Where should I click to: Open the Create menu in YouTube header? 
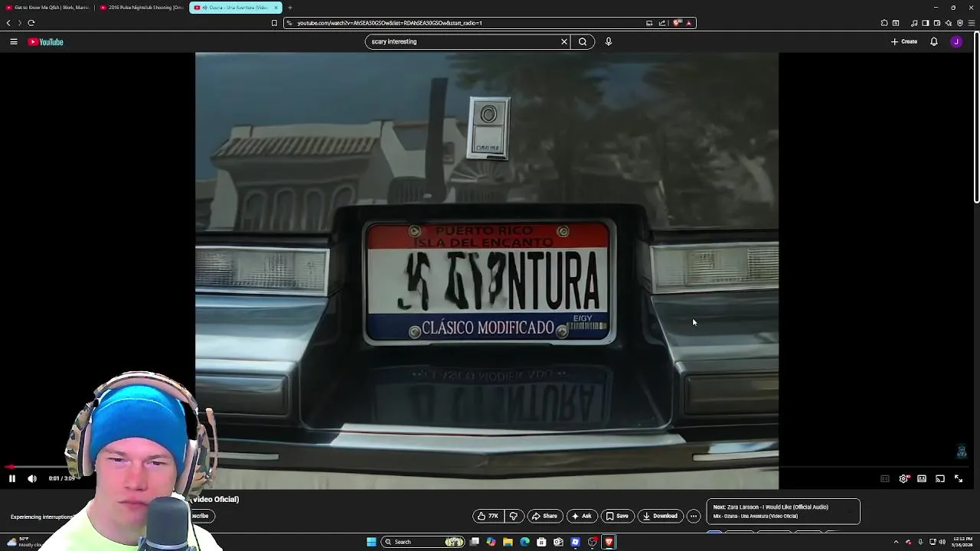(904, 41)
